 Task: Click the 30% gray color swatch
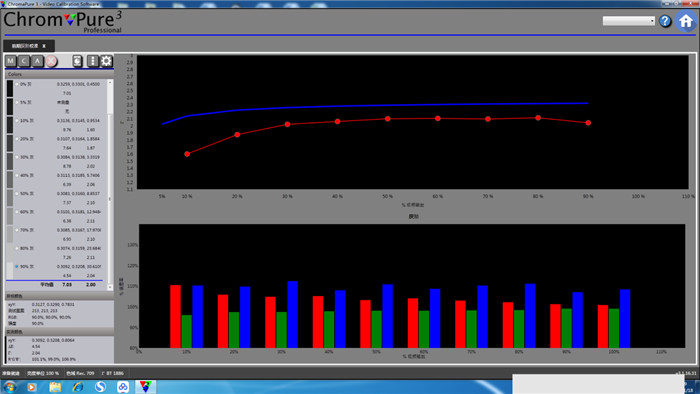click(10, 161)
